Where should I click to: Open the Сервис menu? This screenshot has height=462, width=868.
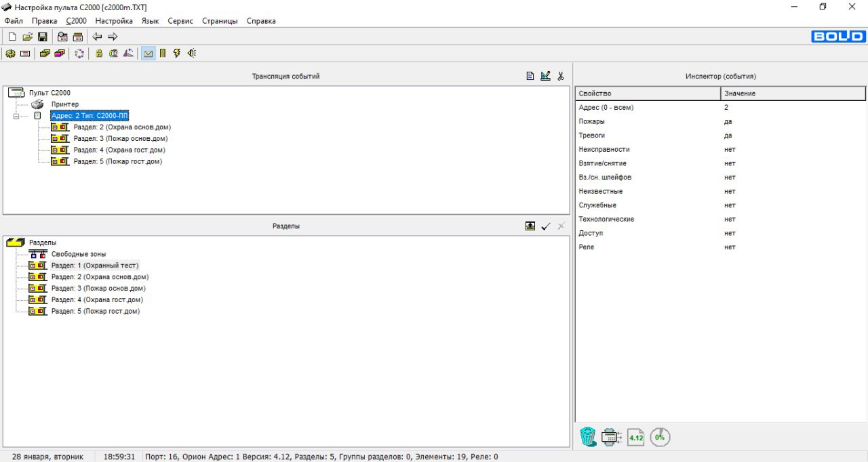[x=180, y=21]
